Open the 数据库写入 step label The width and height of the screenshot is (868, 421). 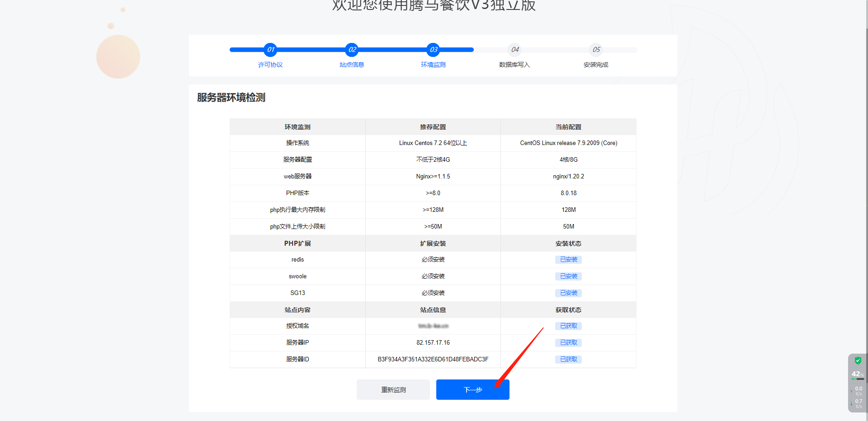514,65
